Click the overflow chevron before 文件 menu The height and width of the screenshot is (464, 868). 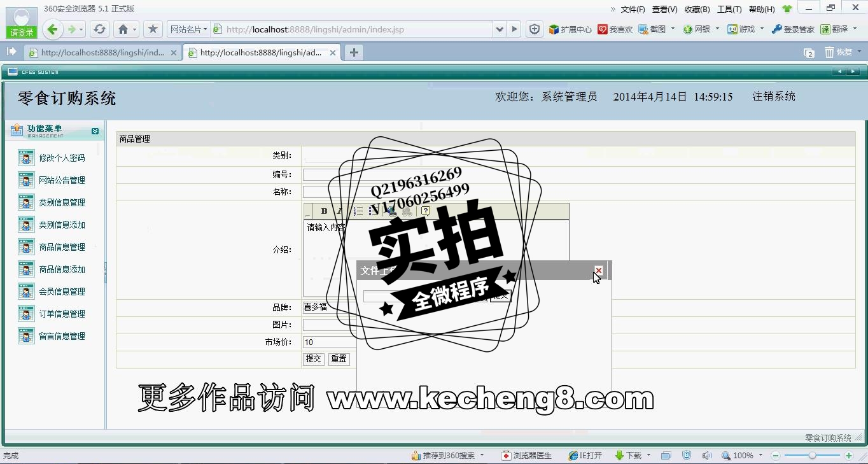click(x=613, y=9)
